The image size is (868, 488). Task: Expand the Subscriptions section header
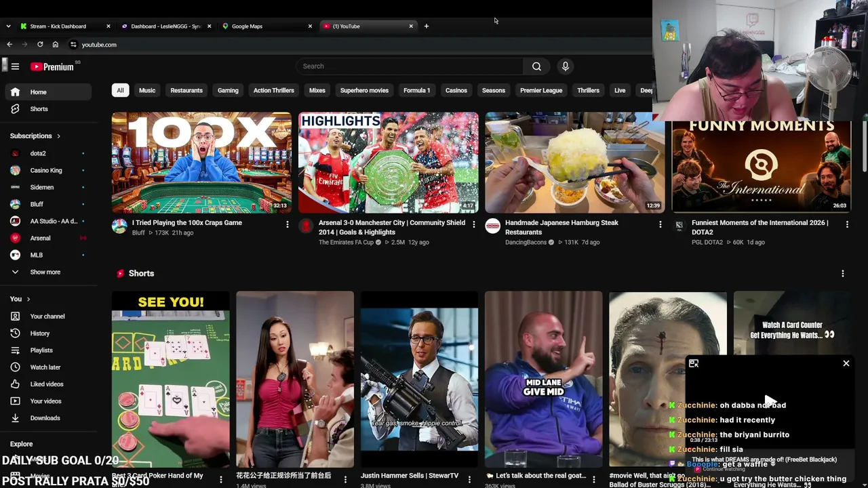pyautogui.click(x=35, y=136)
